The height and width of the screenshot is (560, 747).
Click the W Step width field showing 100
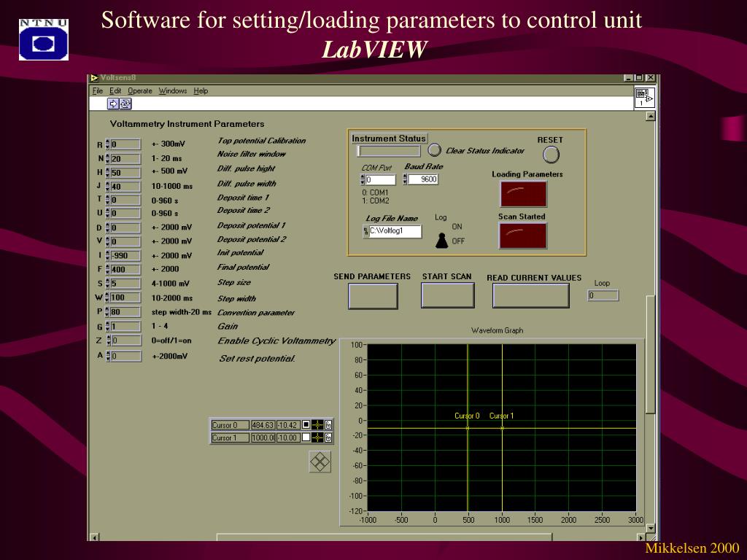pyautogui.click(x=125, y=297)
